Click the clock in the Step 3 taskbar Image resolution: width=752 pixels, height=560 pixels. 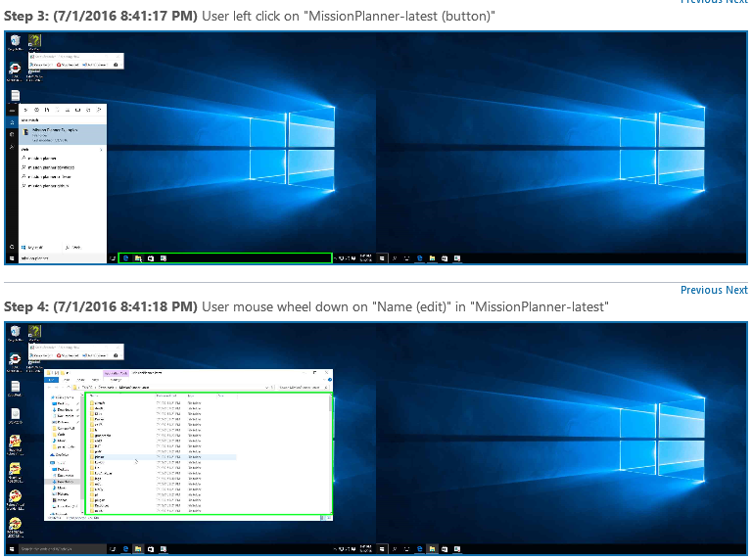pos(366,257)
